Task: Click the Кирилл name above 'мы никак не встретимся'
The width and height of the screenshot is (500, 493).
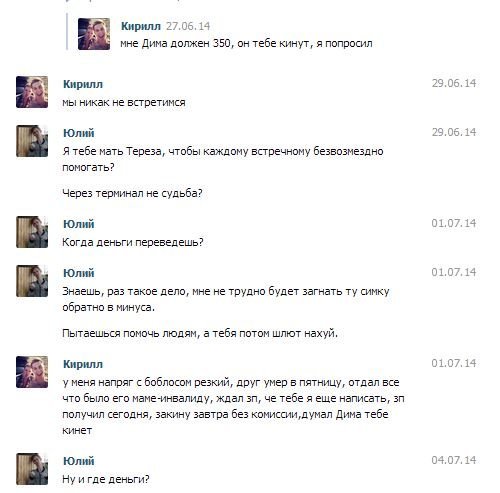Action: point(83,84)
